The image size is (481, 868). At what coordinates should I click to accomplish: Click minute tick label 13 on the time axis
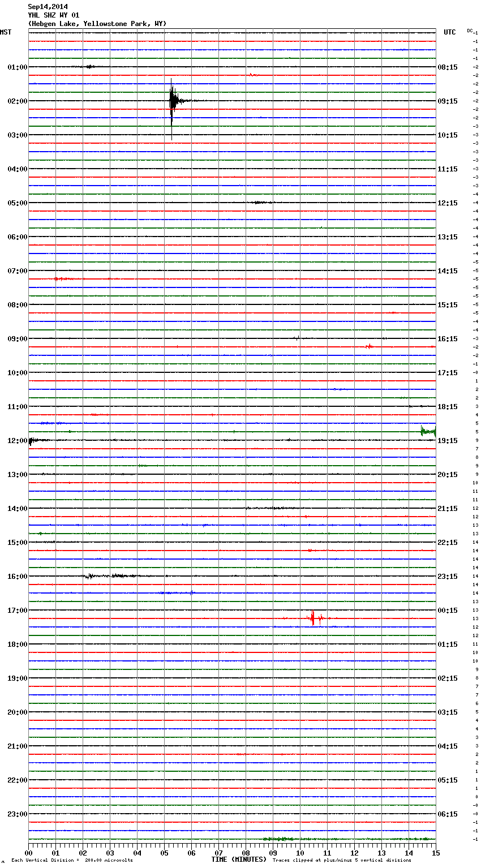(381, 853)
